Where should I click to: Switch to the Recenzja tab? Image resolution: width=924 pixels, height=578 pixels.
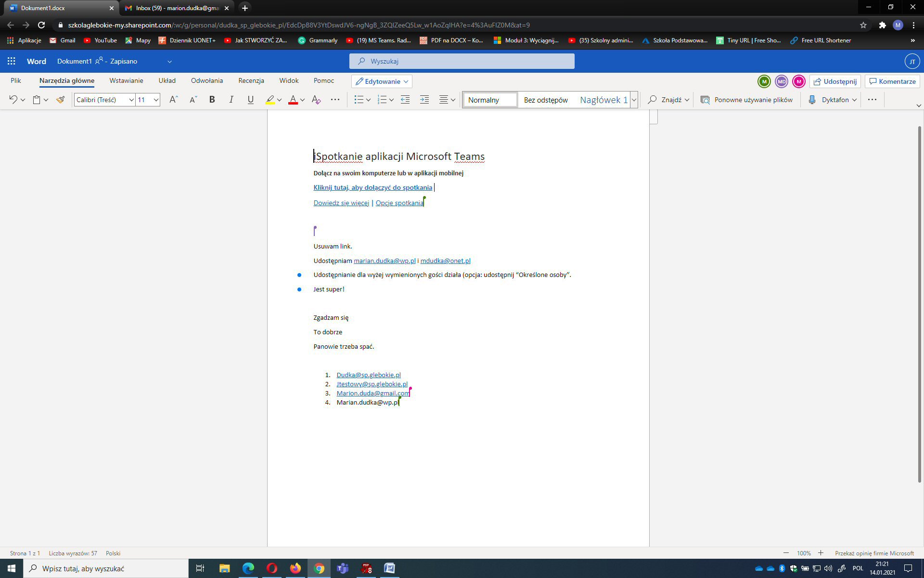point(251,80)
